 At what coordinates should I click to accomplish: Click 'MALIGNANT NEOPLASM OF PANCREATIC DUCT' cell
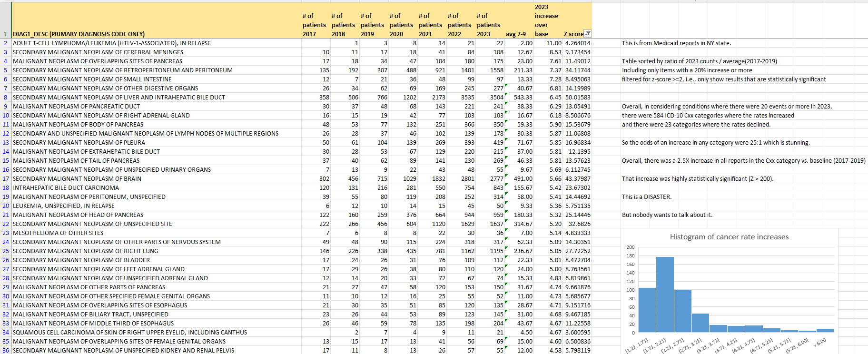pyautogui.click(x=156, y=107)
